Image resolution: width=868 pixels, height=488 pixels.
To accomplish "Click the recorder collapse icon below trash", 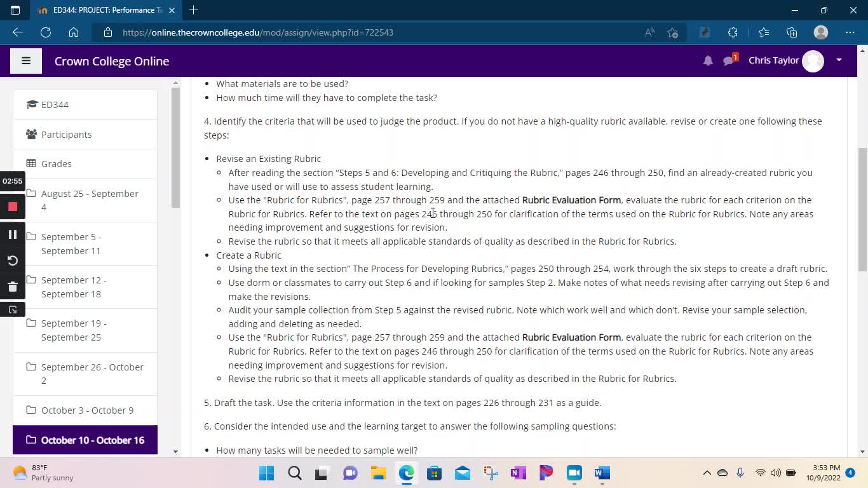I will coord(12,309).
